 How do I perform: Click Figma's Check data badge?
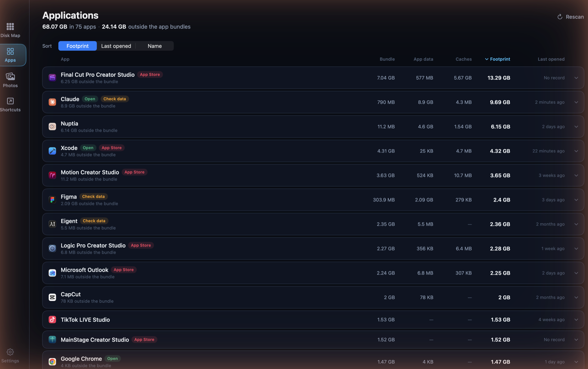[x=93, y=196]
